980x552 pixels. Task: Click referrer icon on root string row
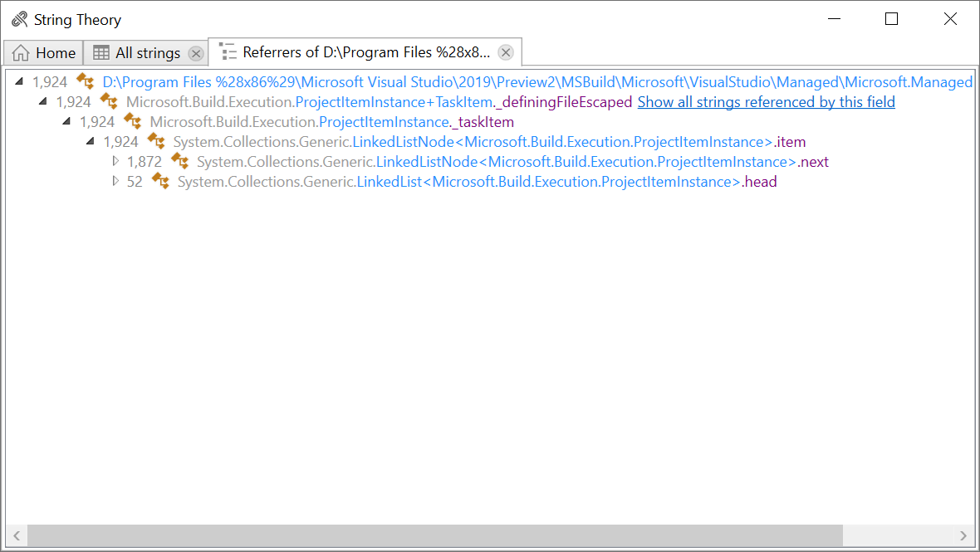[85, 81]
